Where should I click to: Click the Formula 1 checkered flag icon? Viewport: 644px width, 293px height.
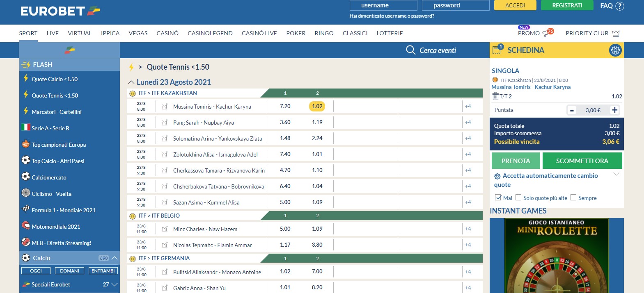[x=26, y=209]
